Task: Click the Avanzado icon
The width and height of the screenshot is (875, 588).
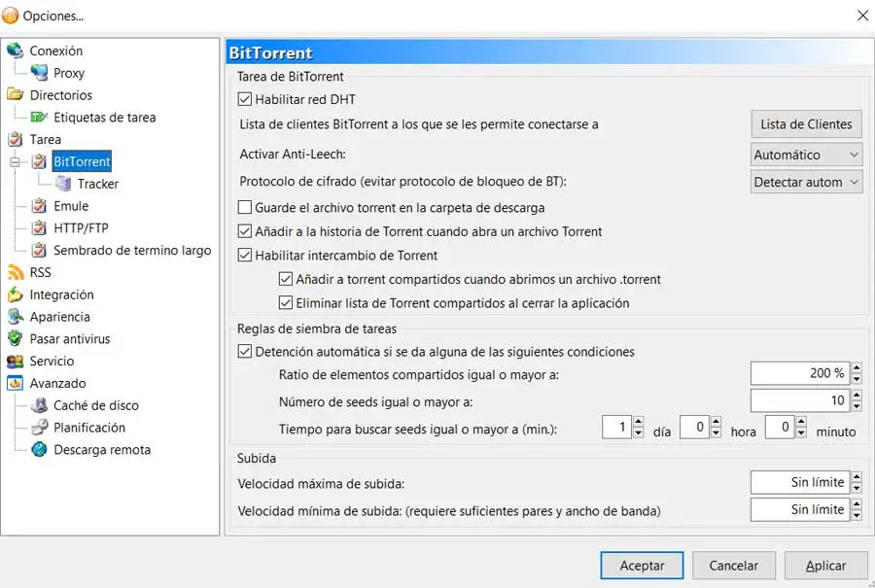Action: 15,383
